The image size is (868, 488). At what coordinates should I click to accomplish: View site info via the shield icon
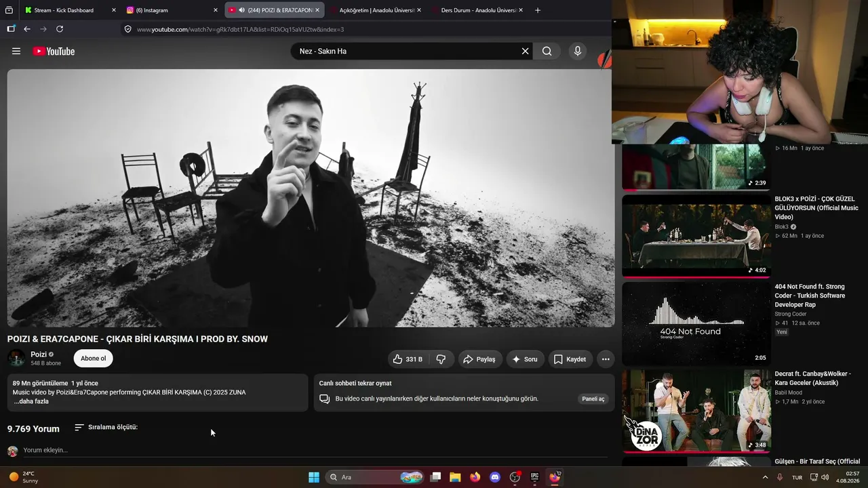tap(127, 29)
